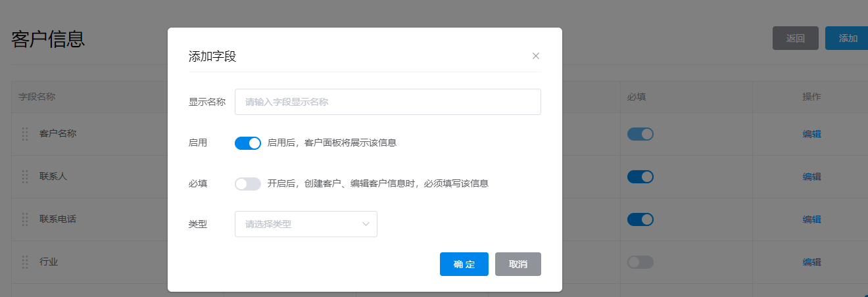
Task: Toggle the 启用 switch in the dialog
Action: 248,143
